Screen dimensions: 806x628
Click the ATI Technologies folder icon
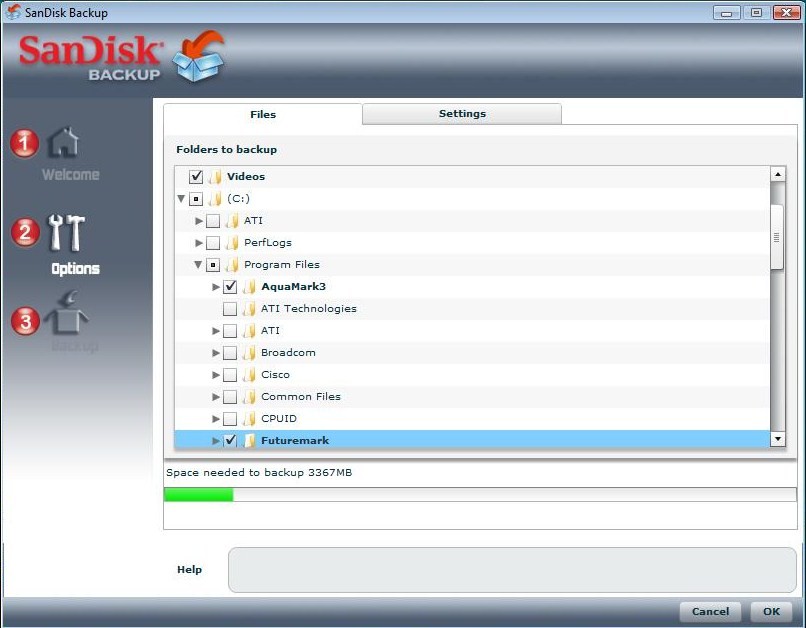[249, 309]
